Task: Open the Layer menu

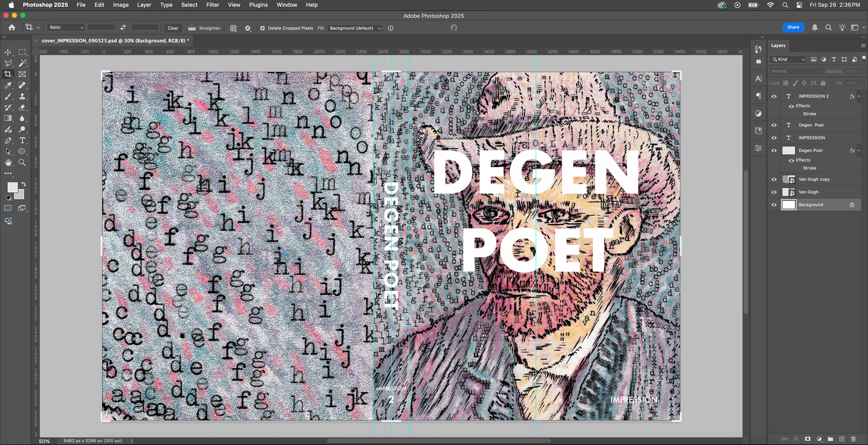Action: [144, 5]
